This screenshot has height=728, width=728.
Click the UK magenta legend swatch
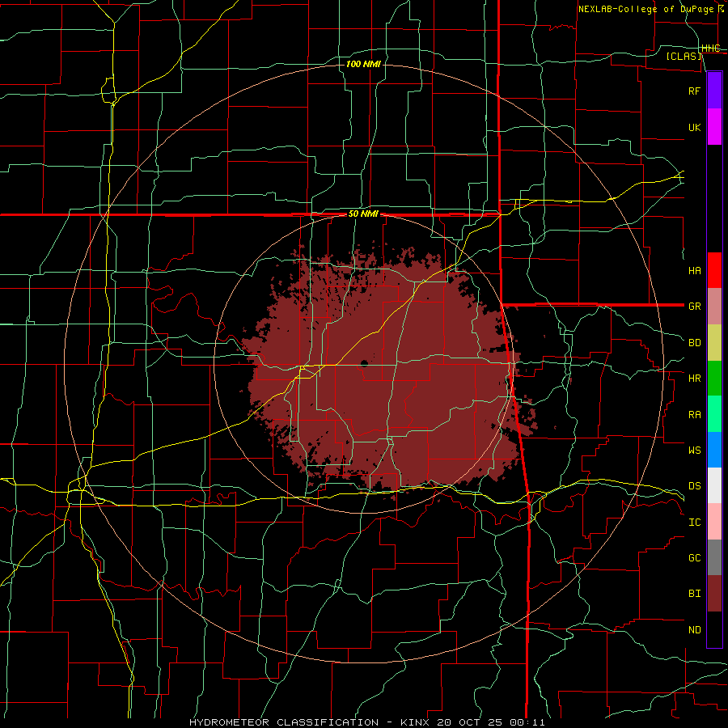coord(714,127)
